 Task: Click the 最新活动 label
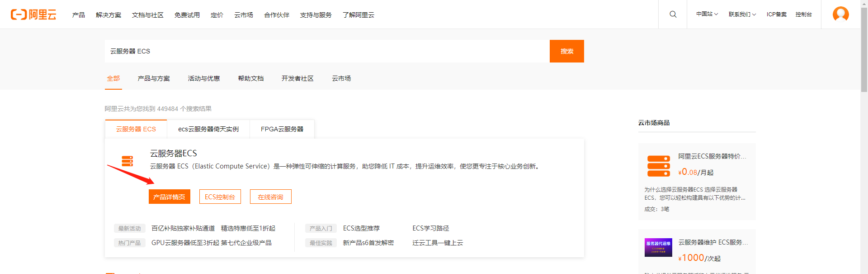point(130,228)
